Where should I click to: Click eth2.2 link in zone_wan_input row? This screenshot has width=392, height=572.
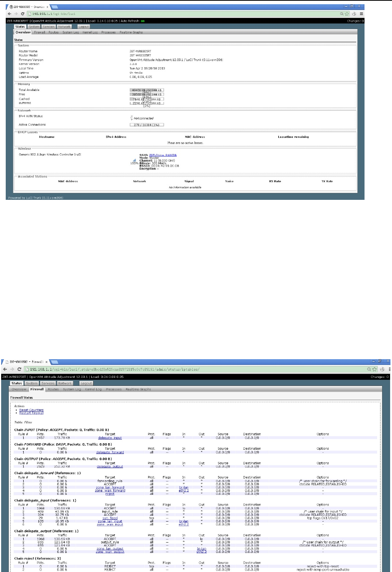click(x=184, y=525)
